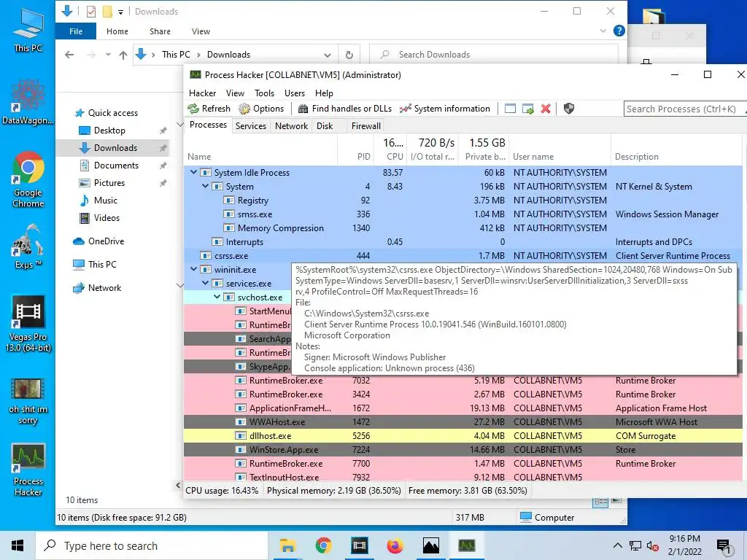Switch to the Network tab in Process Hacker

click(x=291, y=125)
